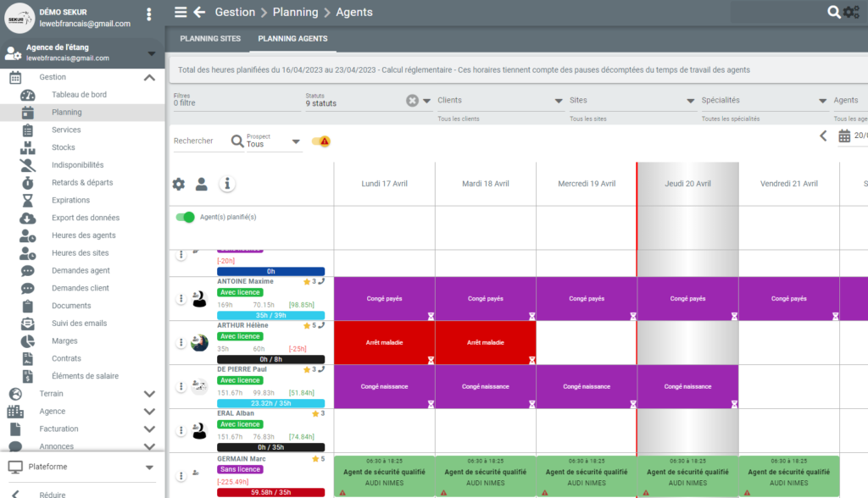Image resolution: width=868 pixels, height=498 pixels.
Task: Expand the Terrain section in sidebar
Action: (149, 394)
